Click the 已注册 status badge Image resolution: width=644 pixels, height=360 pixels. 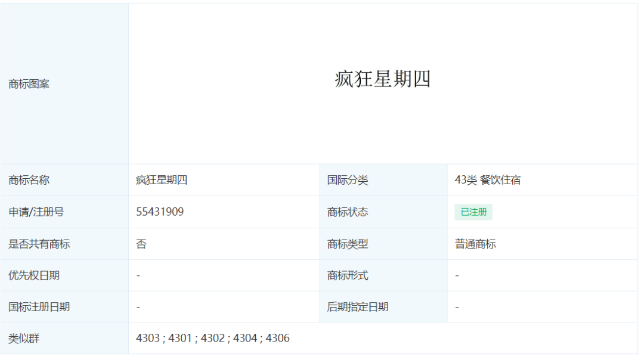(x=473, y=212)
